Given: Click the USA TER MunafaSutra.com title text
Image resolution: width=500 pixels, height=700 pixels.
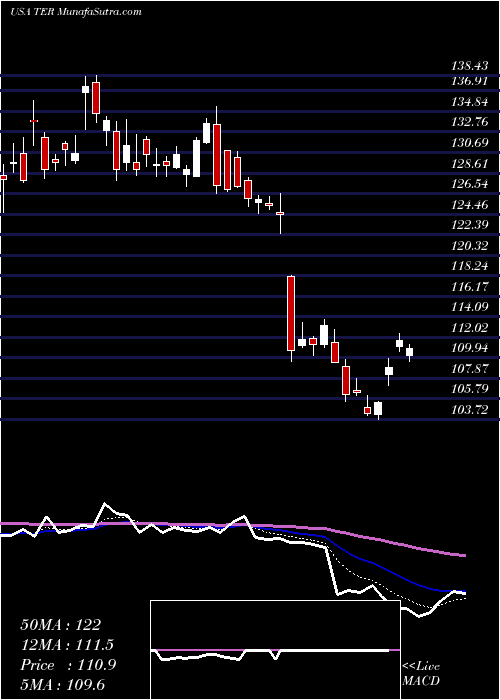Looking at the screenshot, I should tap(75, 11).
